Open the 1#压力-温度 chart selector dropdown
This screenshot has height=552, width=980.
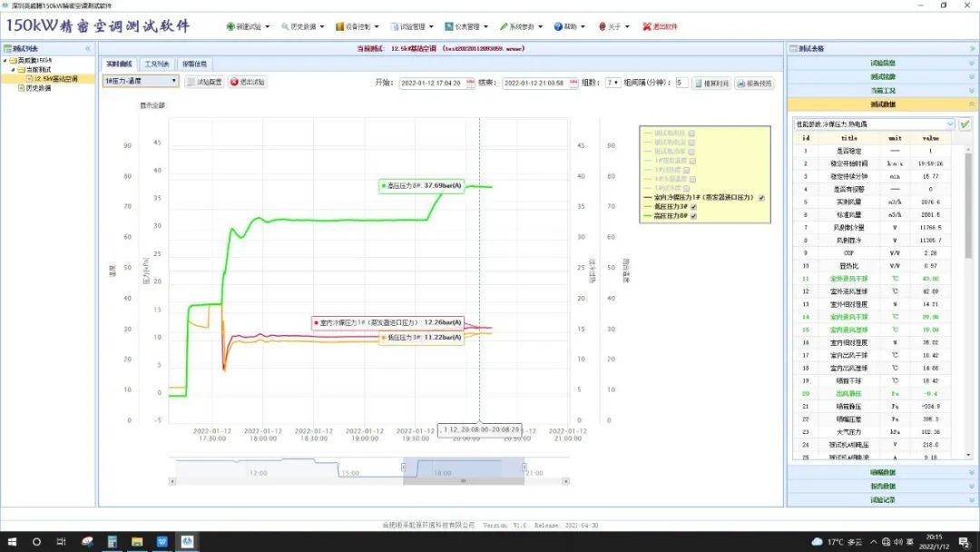141,82
